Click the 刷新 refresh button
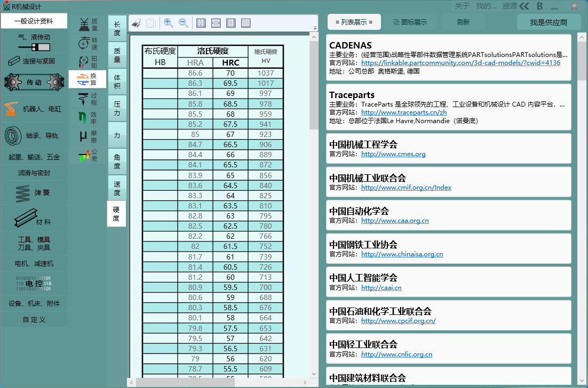This screenshot has width=588, height=388. (x=464, y=22)
